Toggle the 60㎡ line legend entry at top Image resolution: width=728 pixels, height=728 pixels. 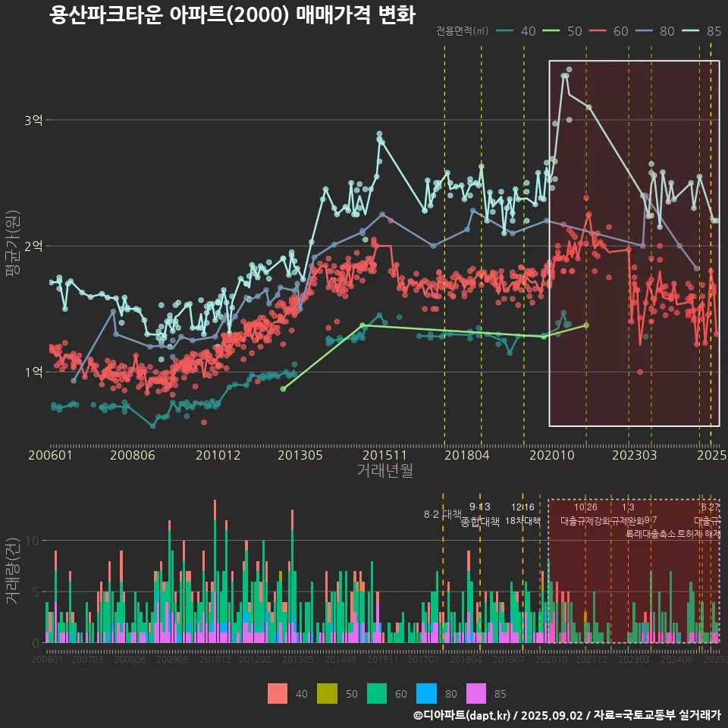609,31
